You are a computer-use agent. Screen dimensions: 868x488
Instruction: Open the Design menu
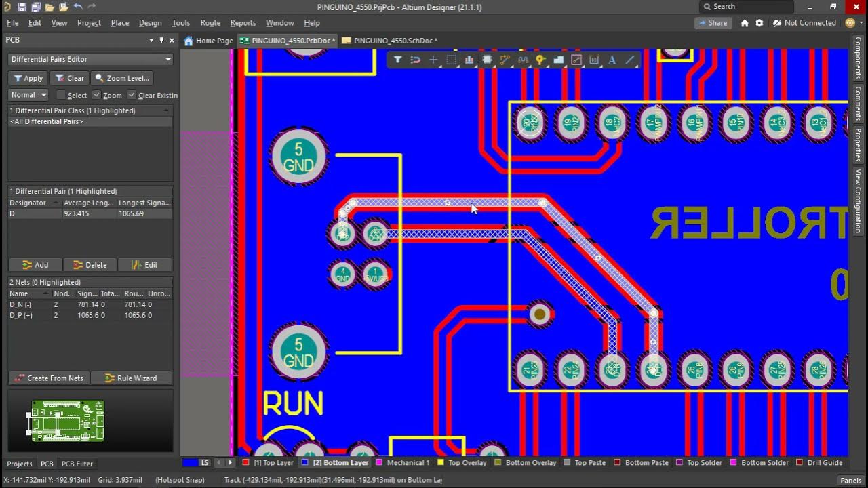coord(150,23)
